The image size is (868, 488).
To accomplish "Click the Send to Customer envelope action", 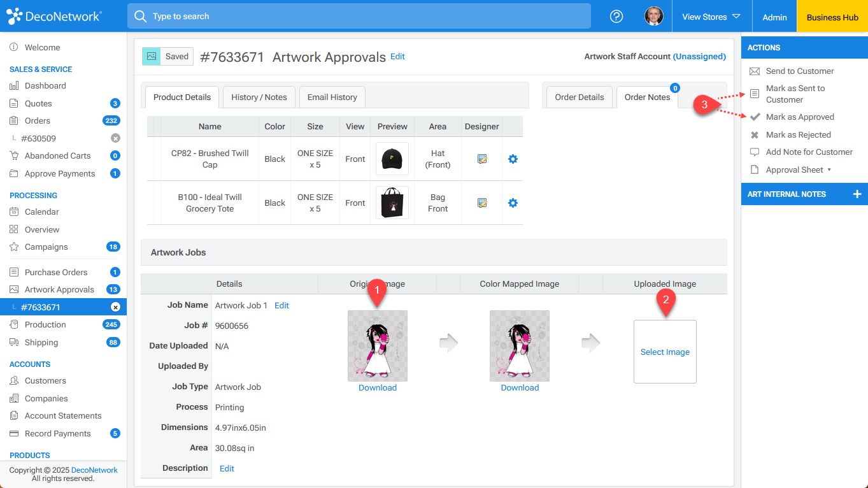I will [x=799, y=71].
